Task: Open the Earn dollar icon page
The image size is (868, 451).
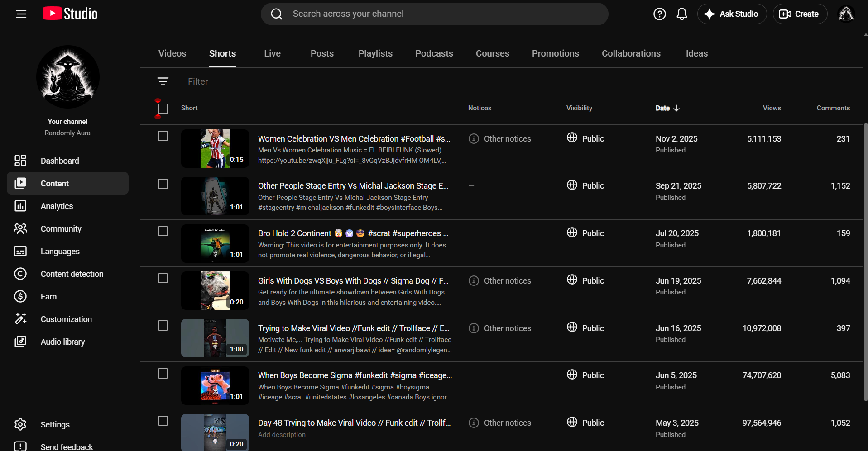Action: (20, 296)
